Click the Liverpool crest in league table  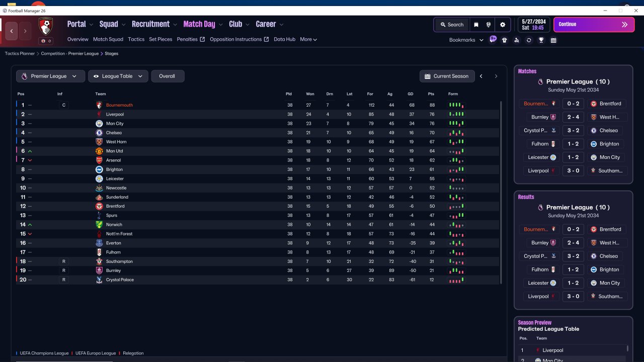(x=99, y=114)
